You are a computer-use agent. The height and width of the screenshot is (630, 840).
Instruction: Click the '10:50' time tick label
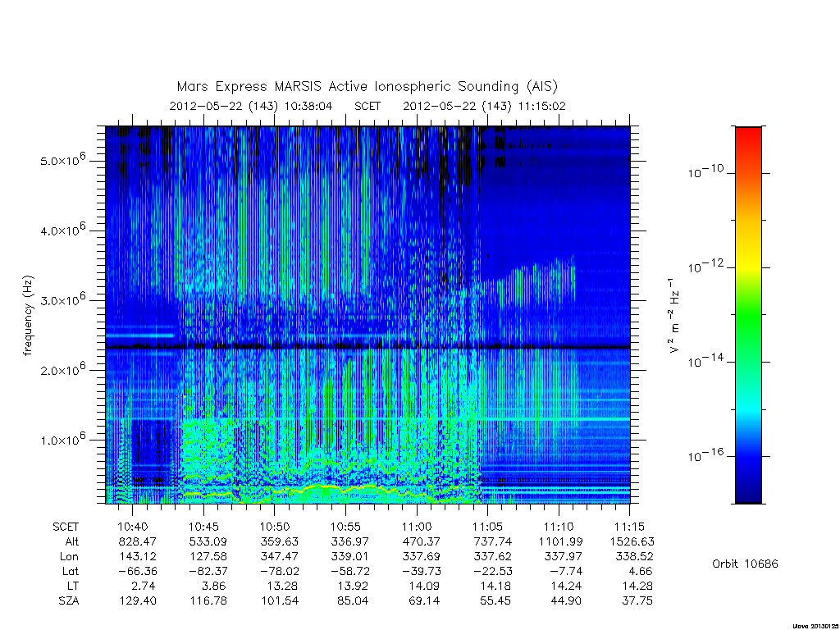pyautogui.click(x=274, y=527)
